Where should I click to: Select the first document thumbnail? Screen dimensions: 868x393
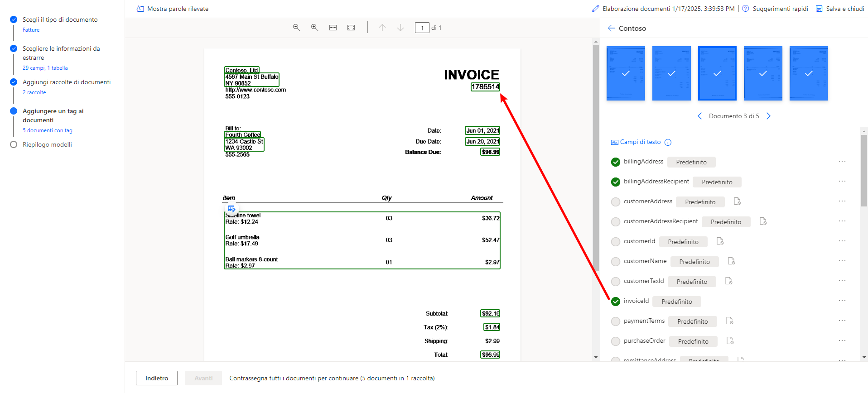coord(626,73)
